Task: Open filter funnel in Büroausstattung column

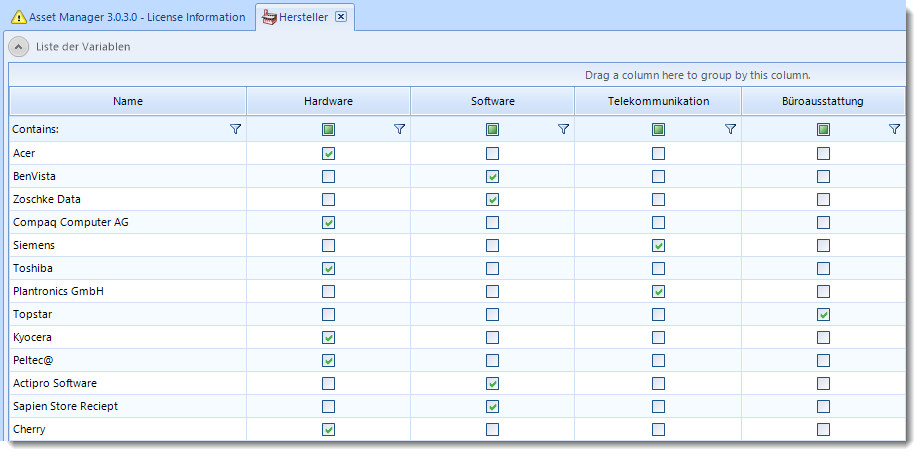Action: (895, 129)
